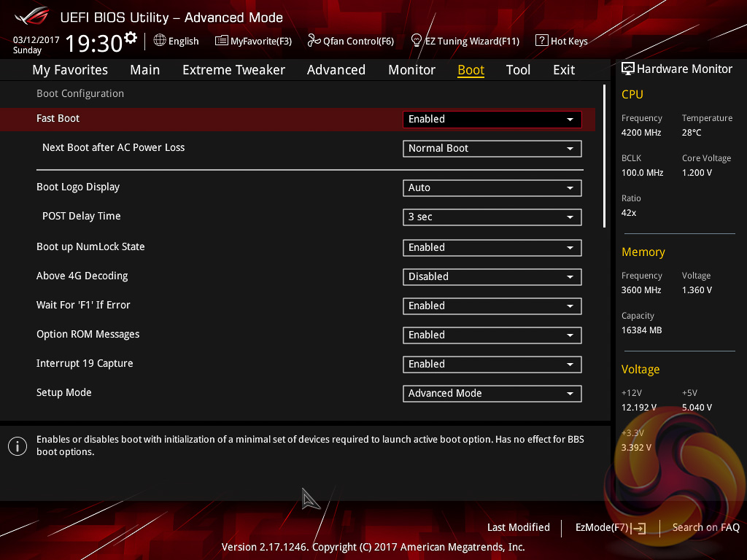Screen dimensions: 747x560
Task: Click the Hot Keys question mark icon
Action: (542, 41)
